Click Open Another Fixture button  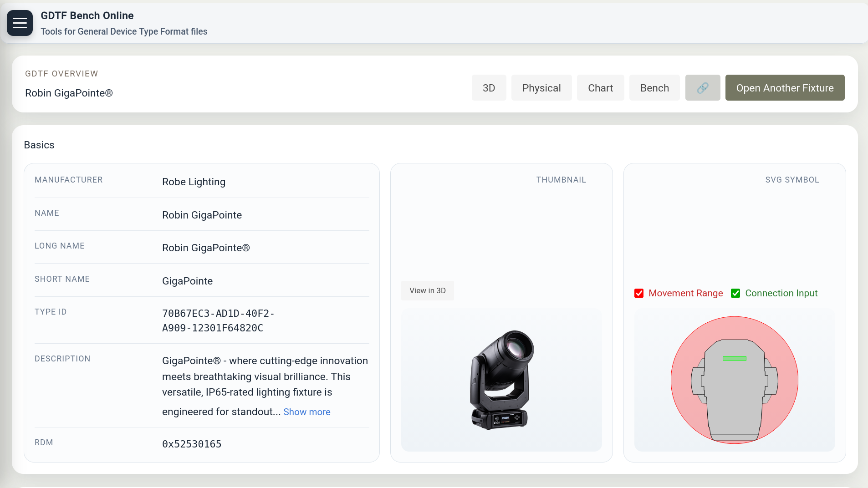(x=784, y=88)
